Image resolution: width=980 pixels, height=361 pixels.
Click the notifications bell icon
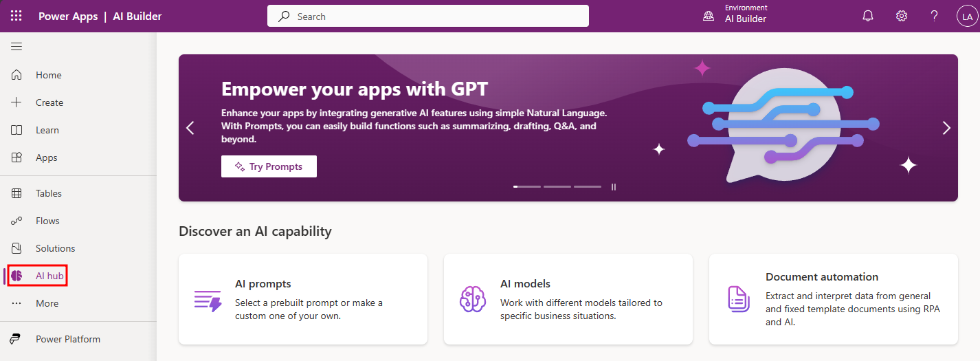pos(868,16)
